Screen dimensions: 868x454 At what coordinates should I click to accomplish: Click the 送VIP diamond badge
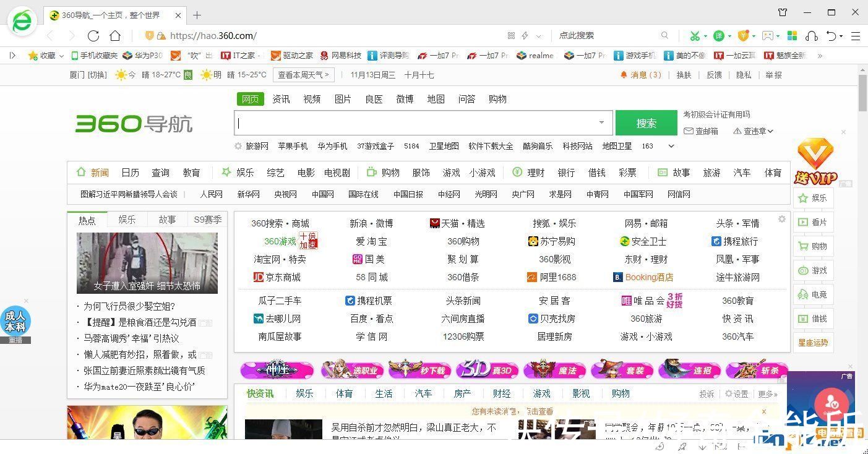(x=815, y=161)
